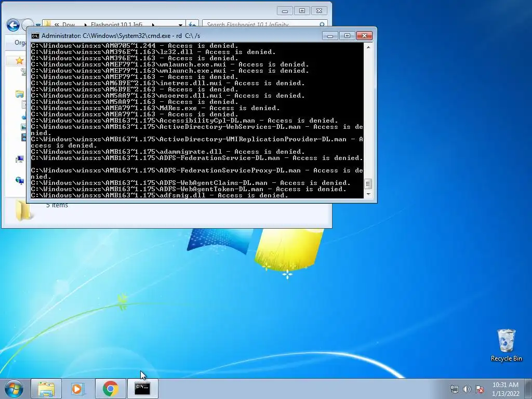Minimize the Explorer window
The height and width of the screenshot is (399, 532).
285,11
